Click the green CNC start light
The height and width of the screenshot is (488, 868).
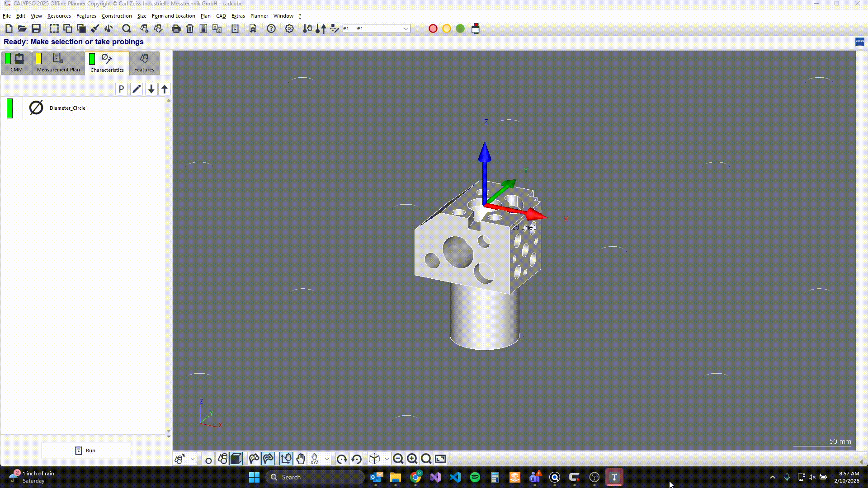point(460,28)
